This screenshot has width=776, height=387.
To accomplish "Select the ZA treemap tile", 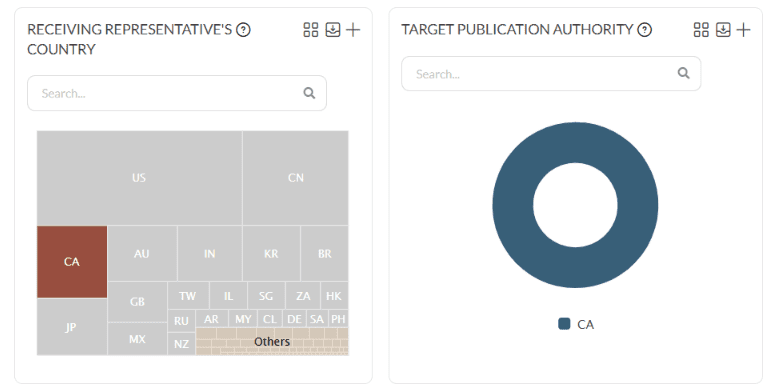I will [303, 296].
